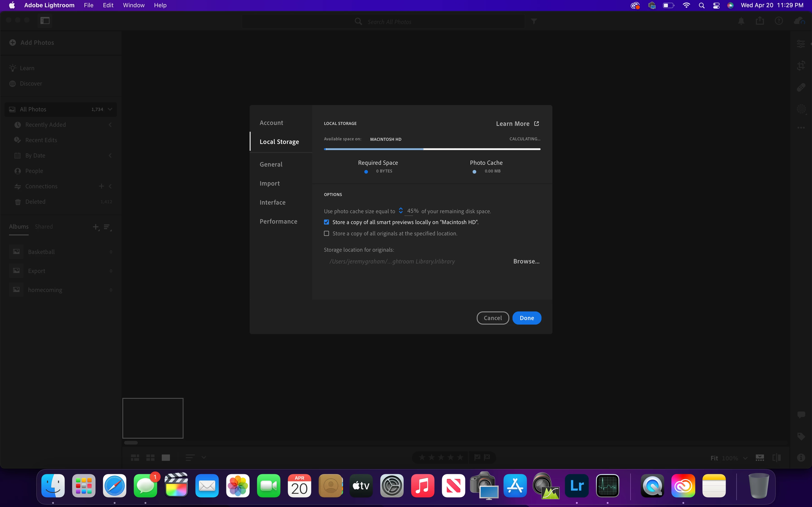
Task: Click the Browse... button for storage location
Action: [x=526, y=261]
